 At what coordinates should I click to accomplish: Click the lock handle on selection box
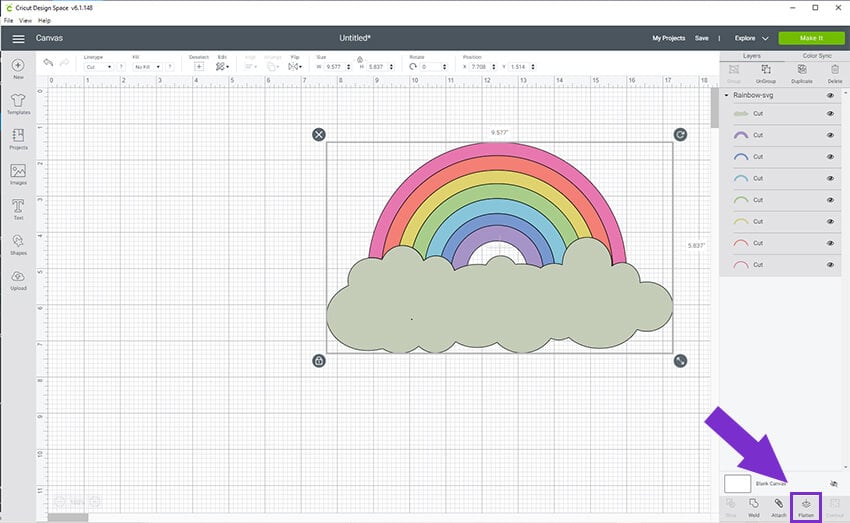pyautogui.click(x=319, y=360)
